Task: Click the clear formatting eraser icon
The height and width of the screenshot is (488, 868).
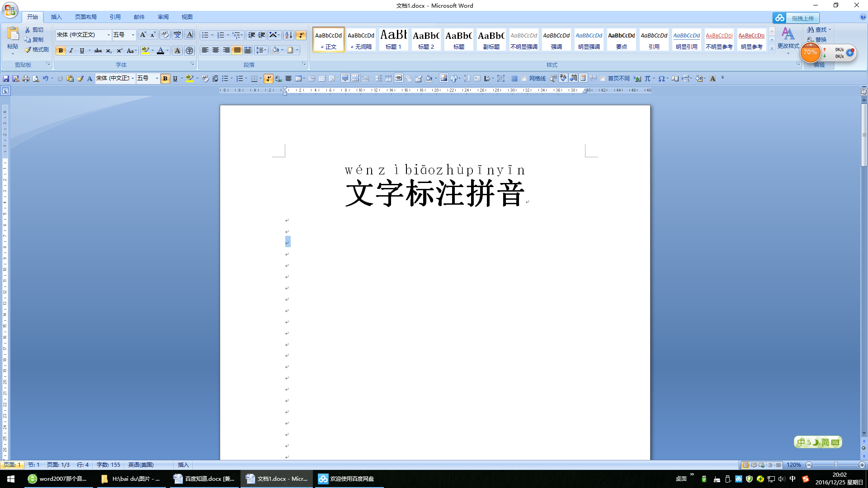Action: point(165,35)
